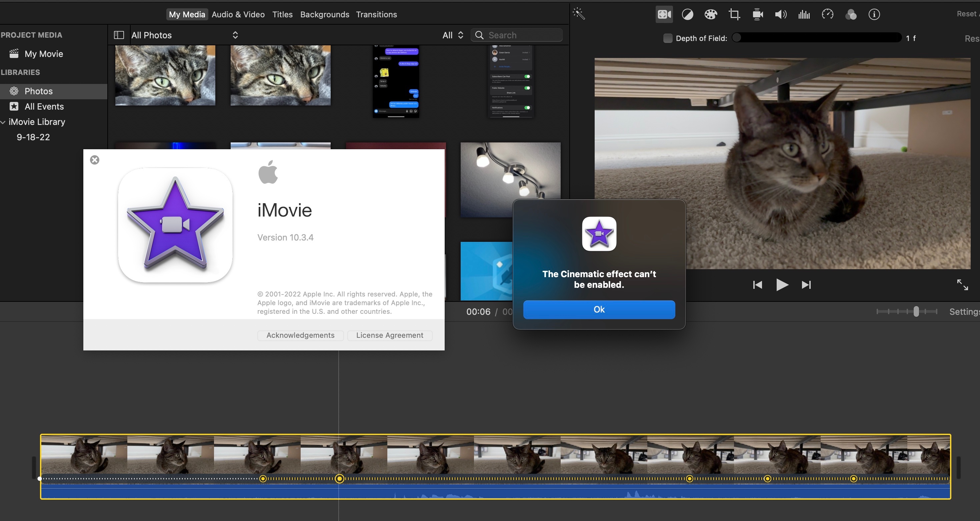
Task: Switch to the Transitions tab
Action: click(376, 14)
